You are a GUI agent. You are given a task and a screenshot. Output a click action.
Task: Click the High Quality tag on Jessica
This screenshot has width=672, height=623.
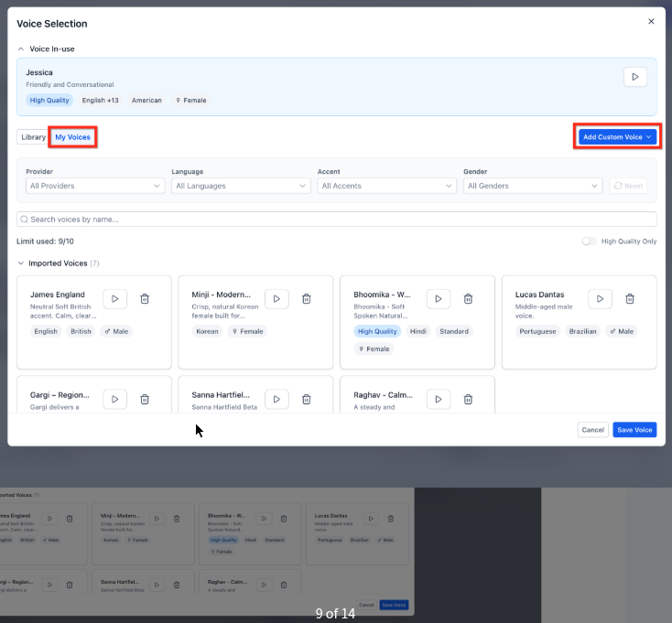[x=49, y=101]
